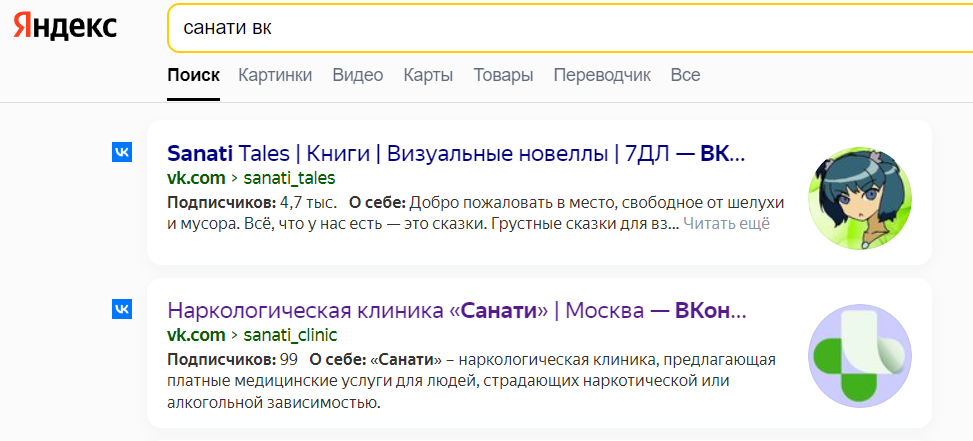Open 'Наркологическая клиника «Санати»' result title

(x=456, y=310)
